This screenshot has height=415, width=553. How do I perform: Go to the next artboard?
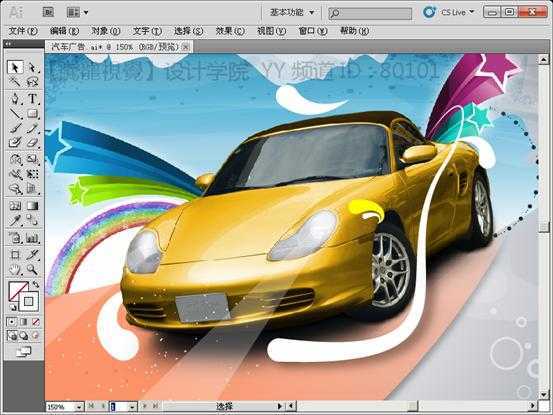(x=144, y=407)
